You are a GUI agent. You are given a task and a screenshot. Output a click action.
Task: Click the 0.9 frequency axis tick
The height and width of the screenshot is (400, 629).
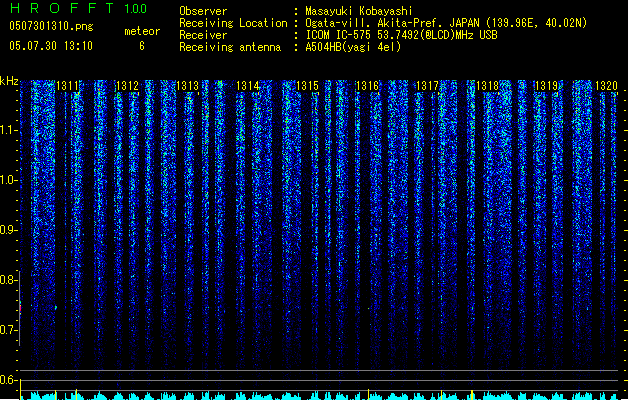click(x=8, y=230)
